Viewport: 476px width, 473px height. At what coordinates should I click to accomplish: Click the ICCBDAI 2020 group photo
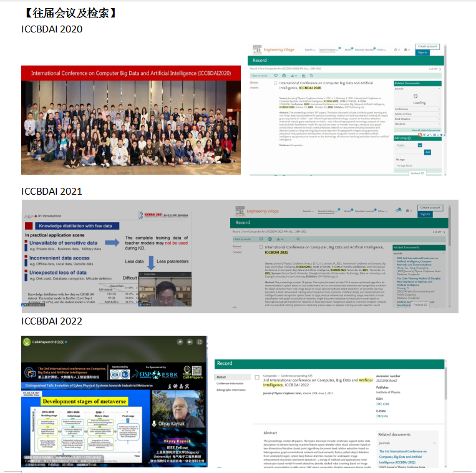(x=130, y=119)
